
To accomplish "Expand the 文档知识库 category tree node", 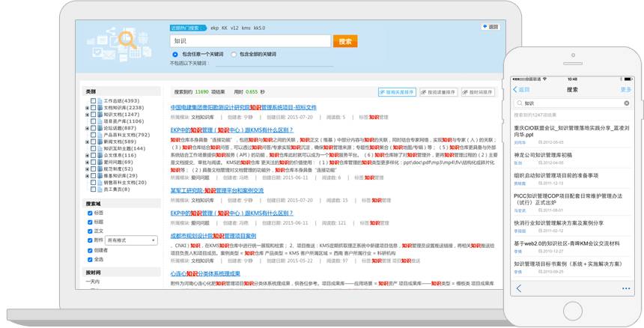I will [x=88, y=107].
